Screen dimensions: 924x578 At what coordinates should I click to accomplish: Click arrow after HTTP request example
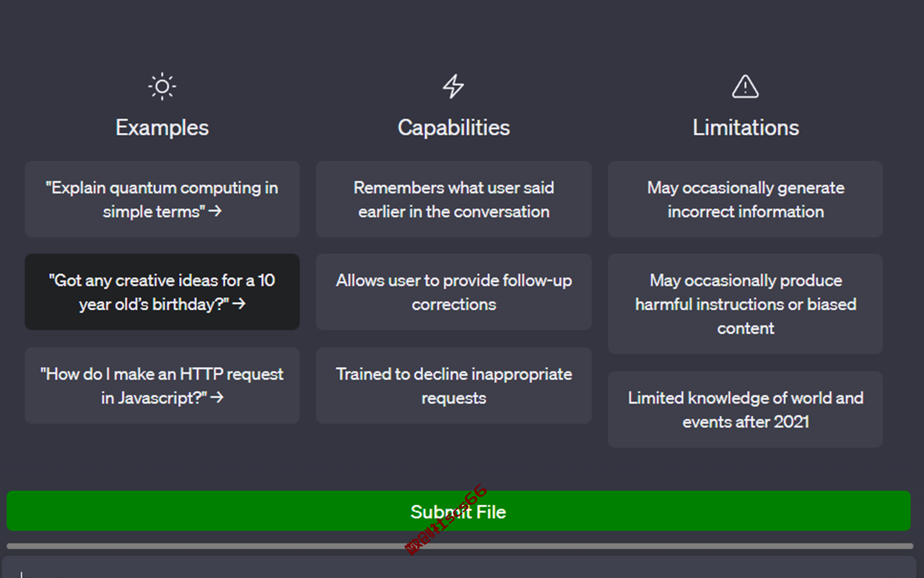point(217,397)
